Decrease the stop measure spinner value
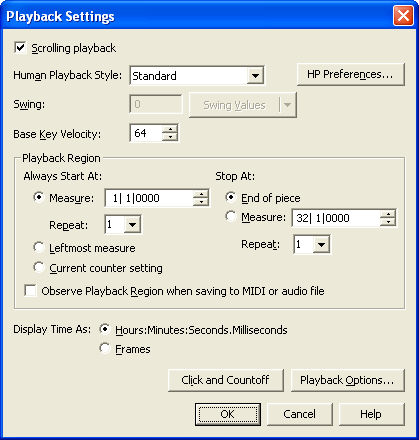The image size is (419, 440). [388, 222]
